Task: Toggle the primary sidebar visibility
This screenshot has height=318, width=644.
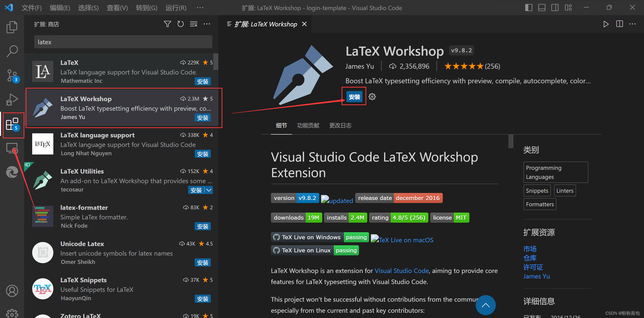Action: click(529, 8)
